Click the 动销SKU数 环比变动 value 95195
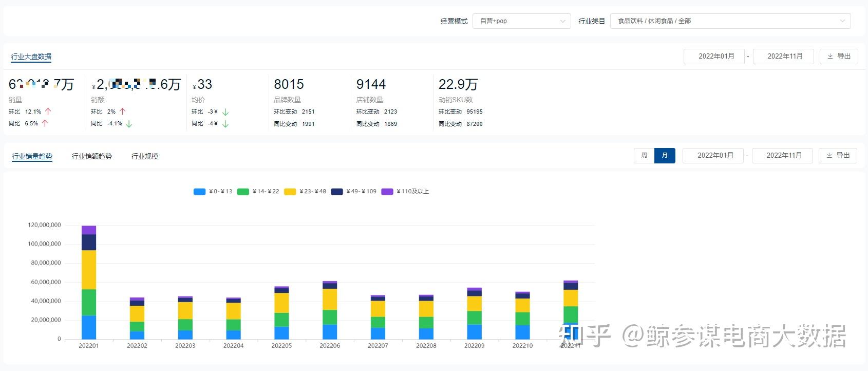Image resolution: width=868 pixels, height=371 pixels. [x=475, y=112]
